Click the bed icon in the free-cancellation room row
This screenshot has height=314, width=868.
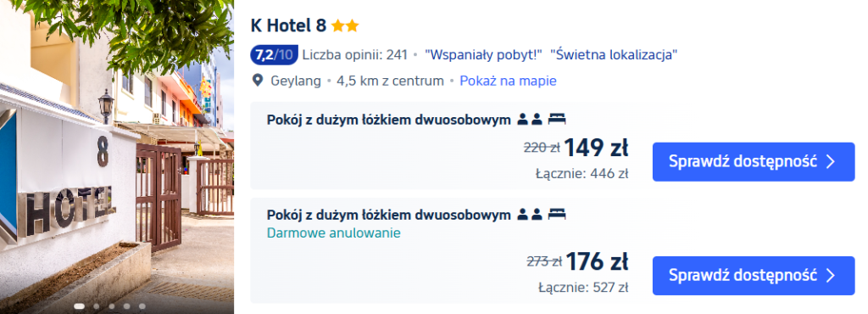click(557, 215)
